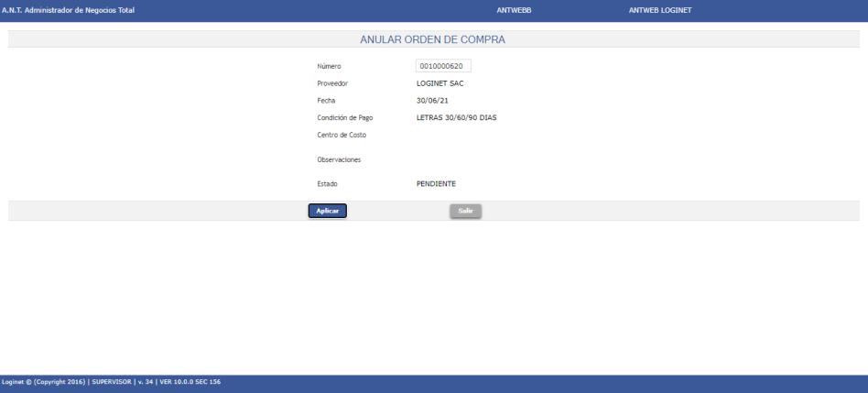The height and width of the screenshot is (393, 868).
Task: Click the Fecha label
Action: point(326,101)
